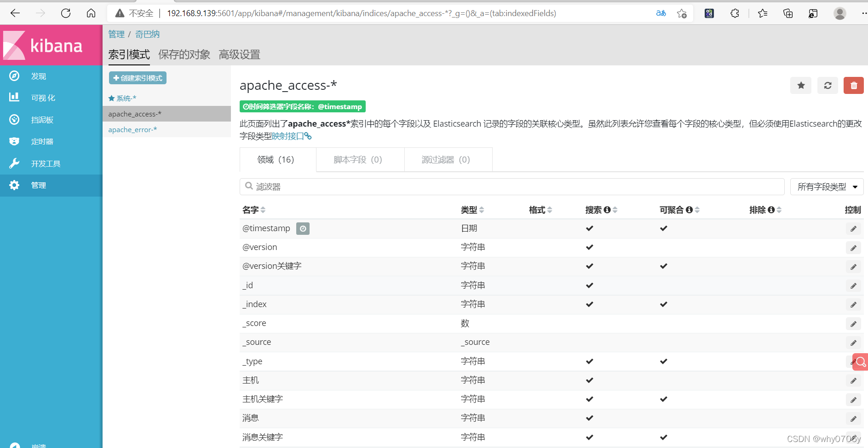
Task: Open the browser extensions puzzle icon
Action: (735, 13)
